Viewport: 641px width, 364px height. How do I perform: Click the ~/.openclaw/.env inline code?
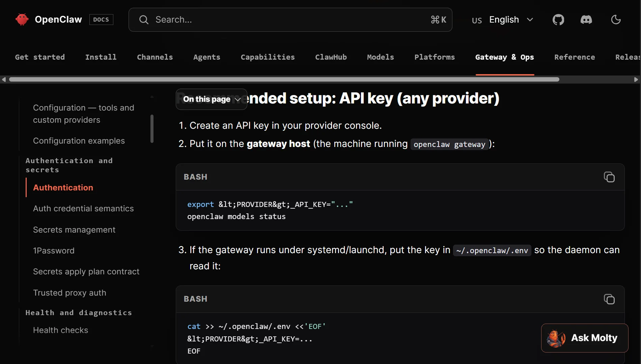pyautogui.click(x=492, y=250)
